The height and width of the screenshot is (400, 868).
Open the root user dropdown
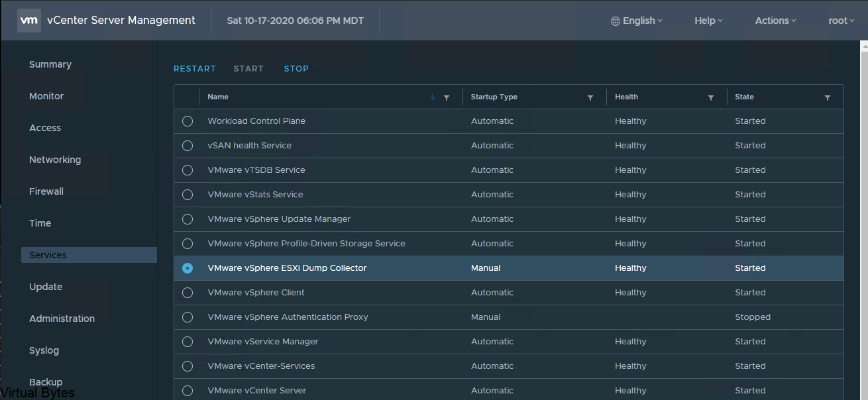point(841,20)
